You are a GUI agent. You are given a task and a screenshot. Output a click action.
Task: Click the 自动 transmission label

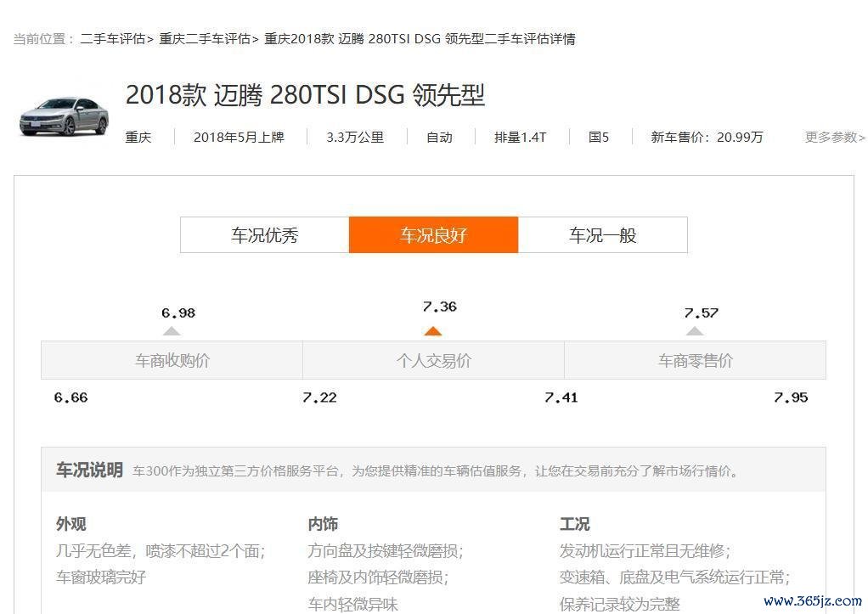point(440,137)
